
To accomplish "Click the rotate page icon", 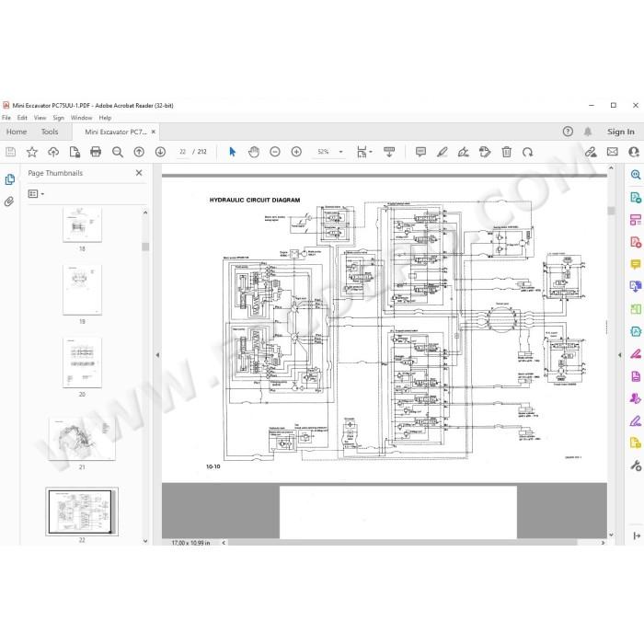I will (x=528, y=152).
